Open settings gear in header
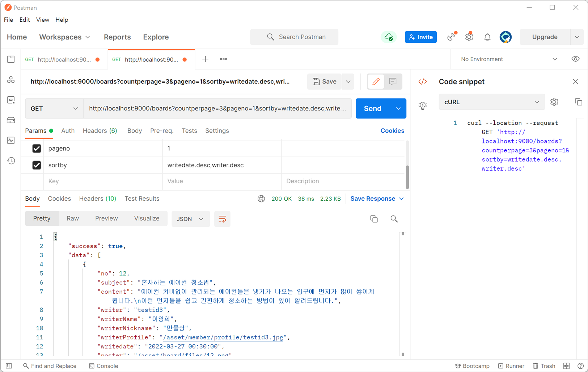This screenshot has height=372, width=588. coord(469,37)
